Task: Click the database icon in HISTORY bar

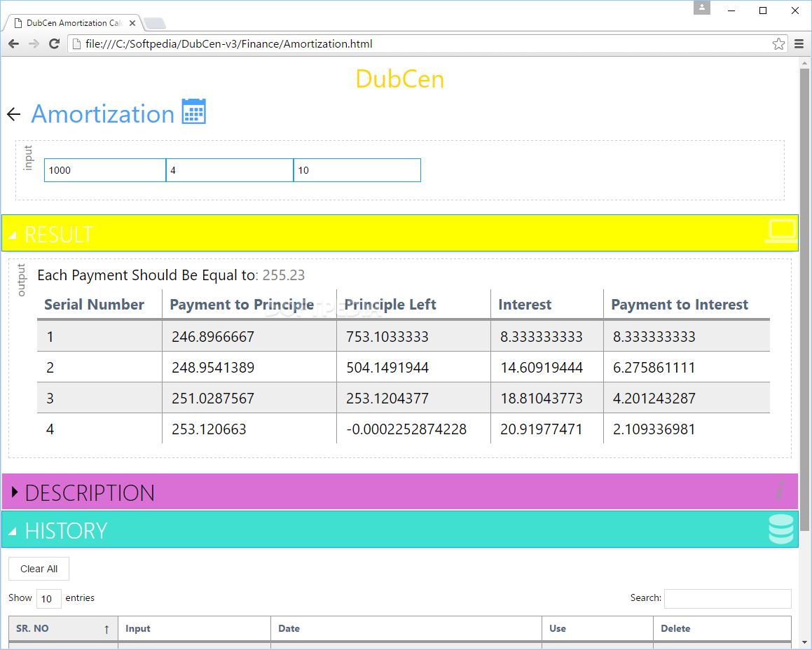Action: [781, 529]
